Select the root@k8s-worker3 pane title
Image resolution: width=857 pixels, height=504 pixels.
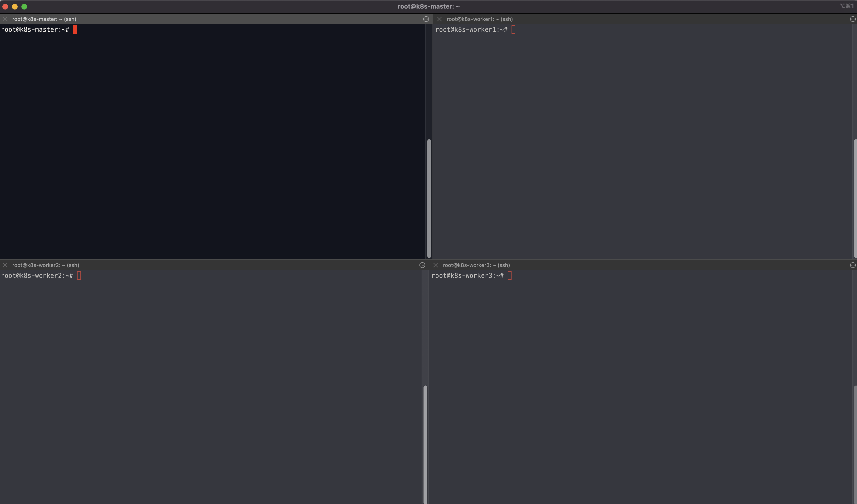476,265
